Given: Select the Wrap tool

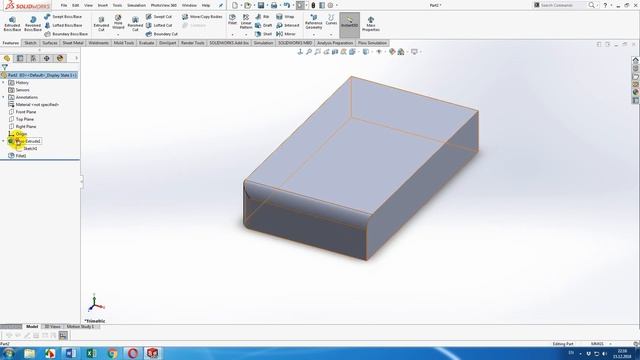Looking at the screenshot, I should click(285, 17).
